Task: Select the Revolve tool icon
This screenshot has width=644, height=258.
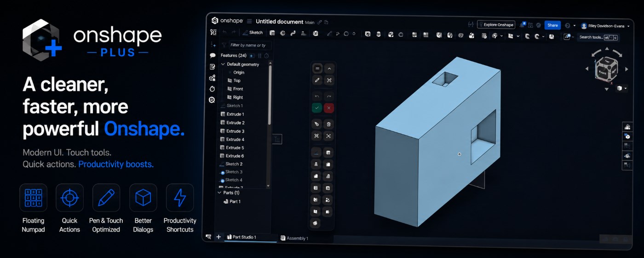Action: click(282, 33)
